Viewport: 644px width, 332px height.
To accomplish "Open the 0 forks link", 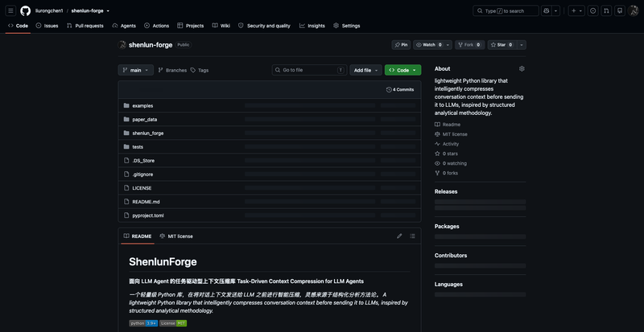I will click(x=447, y=173).
